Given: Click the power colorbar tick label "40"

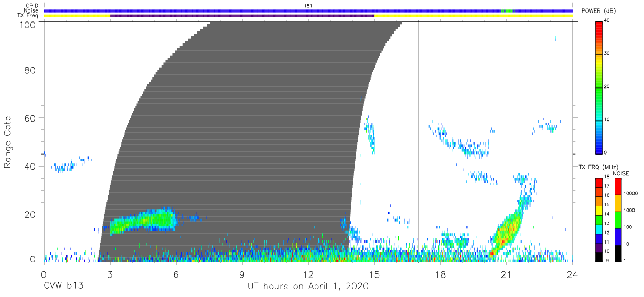Looking at the screenshot, I should tap(607, 20).
